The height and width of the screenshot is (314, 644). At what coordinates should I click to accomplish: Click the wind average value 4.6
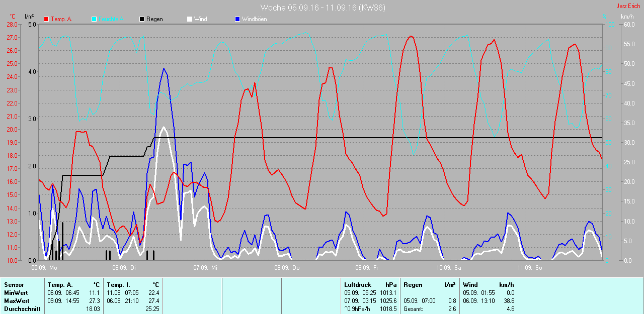click(510, 309)
